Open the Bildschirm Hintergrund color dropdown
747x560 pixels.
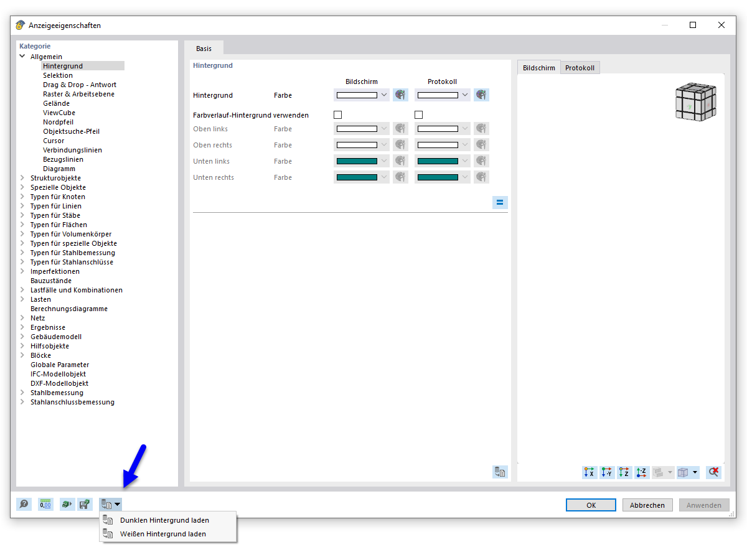384,95
